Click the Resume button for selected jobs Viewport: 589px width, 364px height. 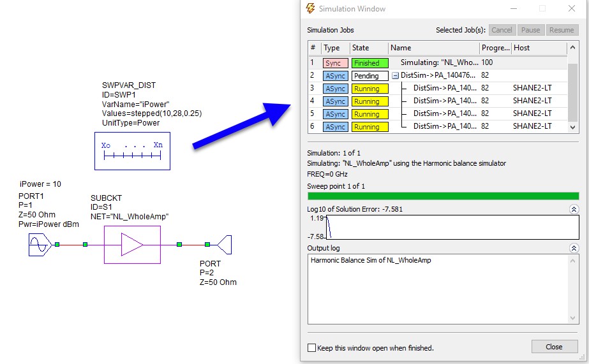coord(562,30)
